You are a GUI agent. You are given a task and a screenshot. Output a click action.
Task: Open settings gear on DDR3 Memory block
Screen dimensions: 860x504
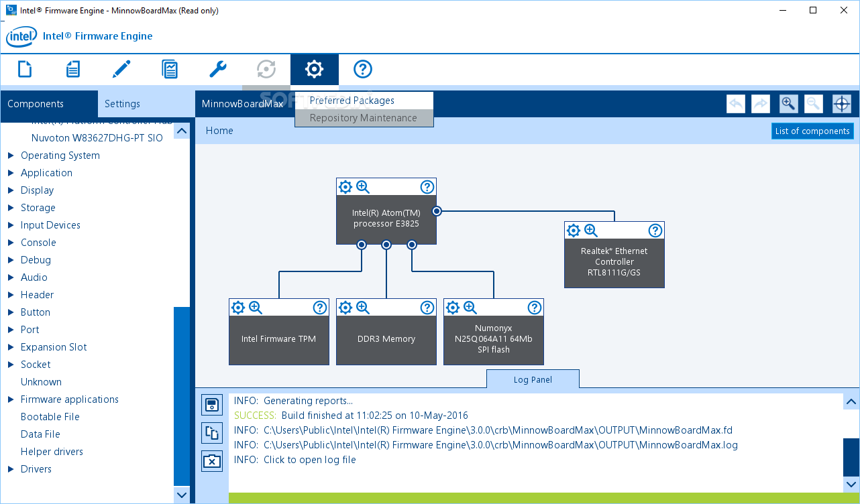(x=345, y=308)
